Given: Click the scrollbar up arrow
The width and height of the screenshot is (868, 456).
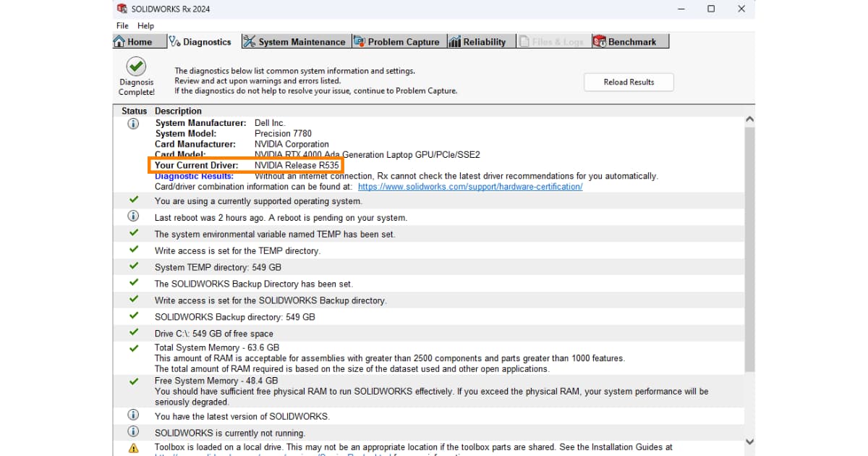Looking at the screenshot, I should coord(749,119).
